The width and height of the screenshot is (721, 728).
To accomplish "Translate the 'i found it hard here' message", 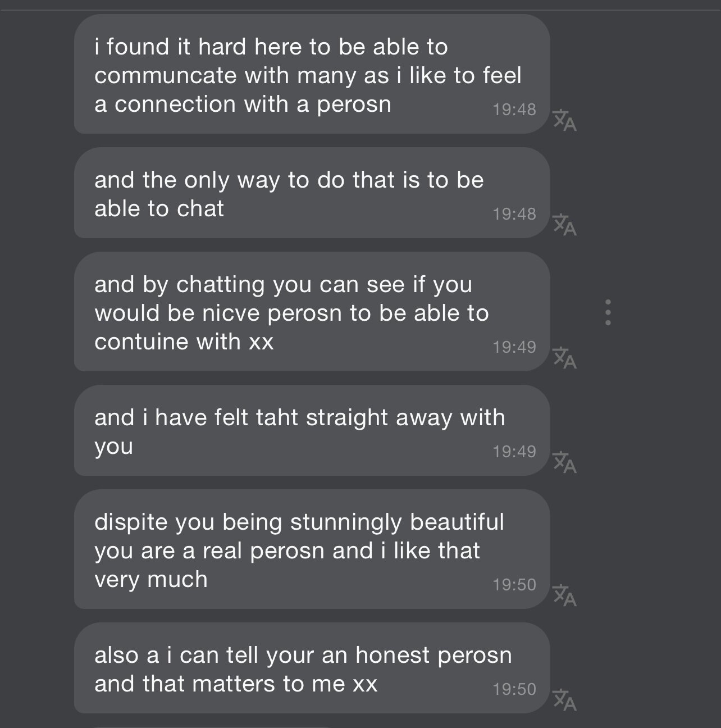I will [564, 120].
